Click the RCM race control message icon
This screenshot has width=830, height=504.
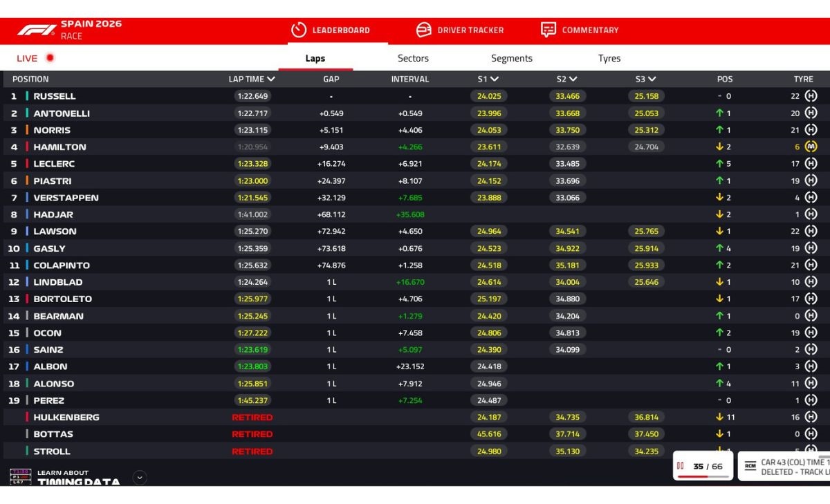[750, 466]
